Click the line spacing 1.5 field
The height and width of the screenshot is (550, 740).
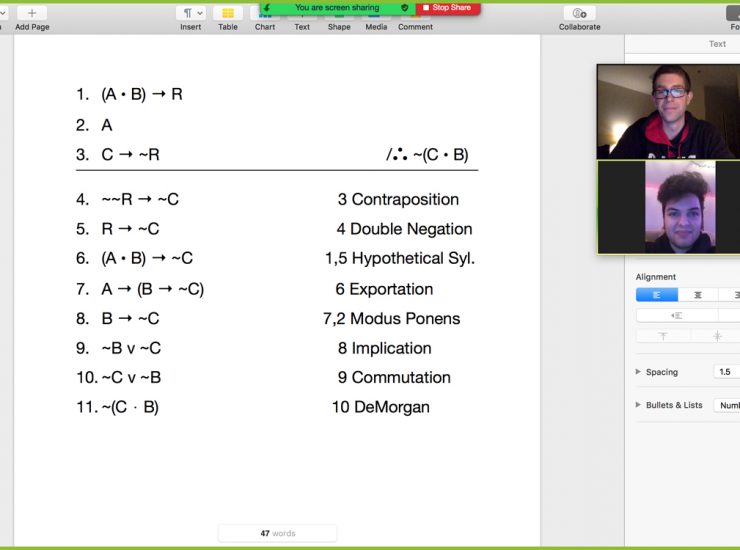(725, 372)
